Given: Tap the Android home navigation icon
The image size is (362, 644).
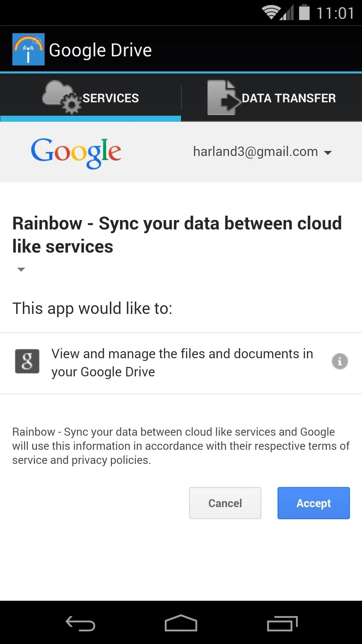Looking at the screenshot, I should point(181,623).
